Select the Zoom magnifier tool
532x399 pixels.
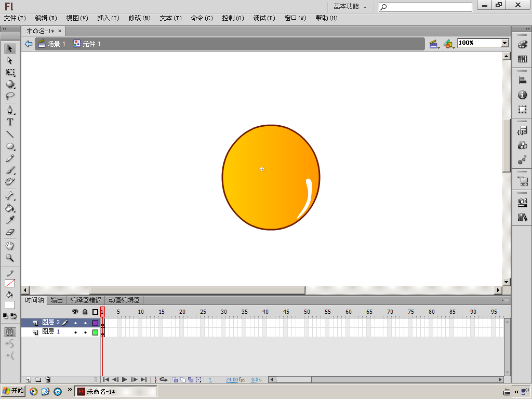[x=10, y=258]
